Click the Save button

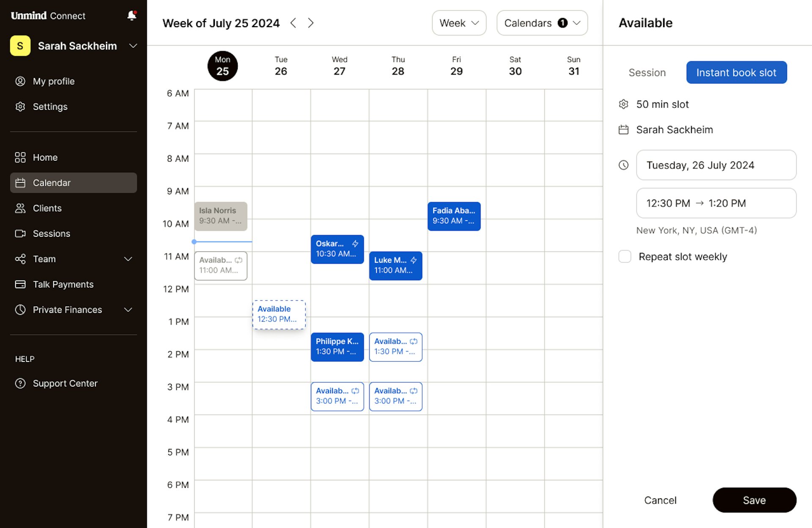pos(754,500)
